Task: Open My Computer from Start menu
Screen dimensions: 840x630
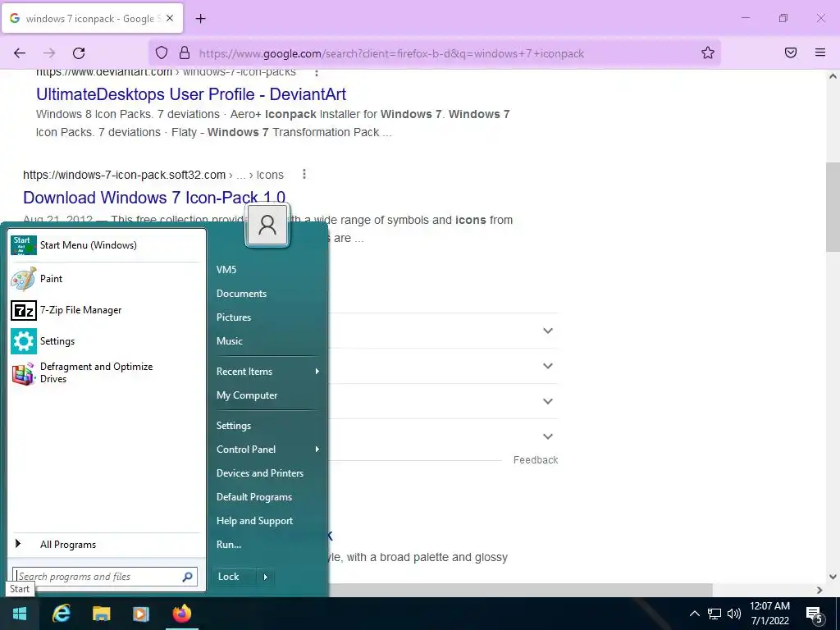Action: (247, 395)
